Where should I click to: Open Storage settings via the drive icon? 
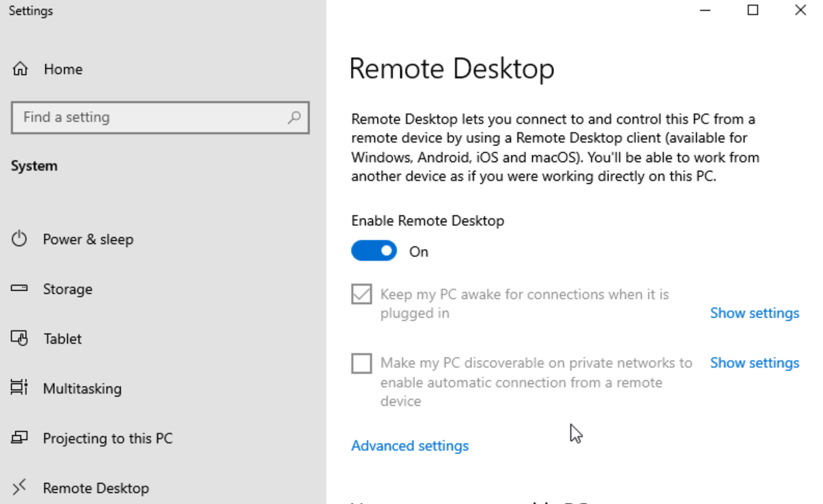[21, 288]
